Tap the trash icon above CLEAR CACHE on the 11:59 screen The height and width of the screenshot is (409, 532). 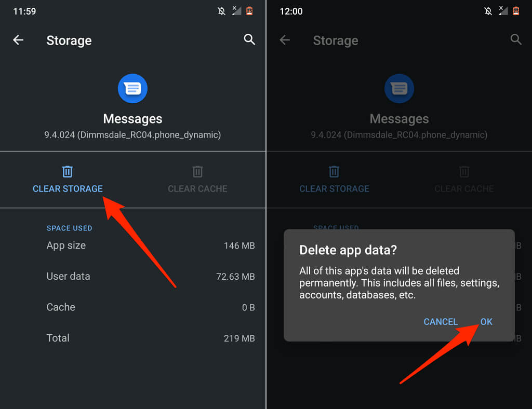(197, 171)
